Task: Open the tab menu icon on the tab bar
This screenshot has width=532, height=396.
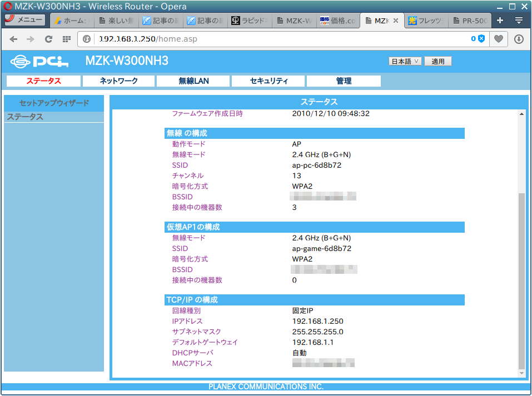Action: (519, 21)
